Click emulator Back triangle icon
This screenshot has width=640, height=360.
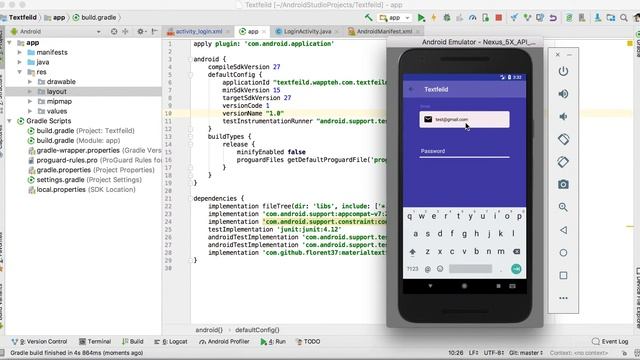coord(563,230)
